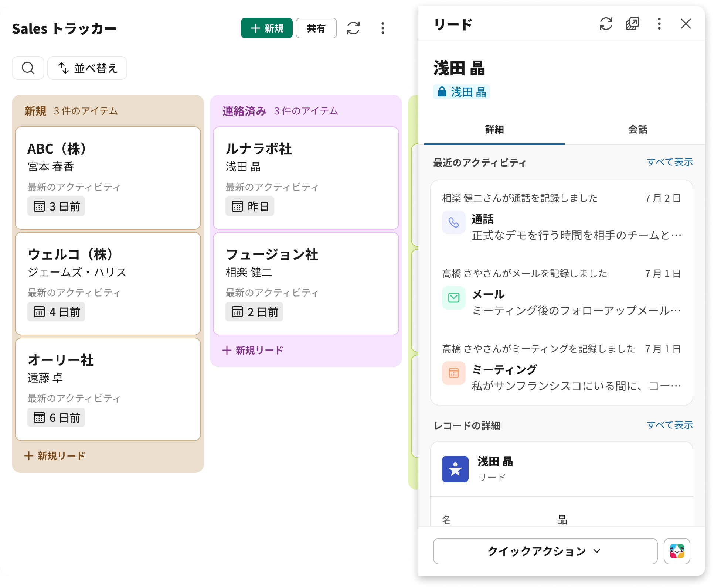Open the メール activity entry text

[x=577, y=311]
